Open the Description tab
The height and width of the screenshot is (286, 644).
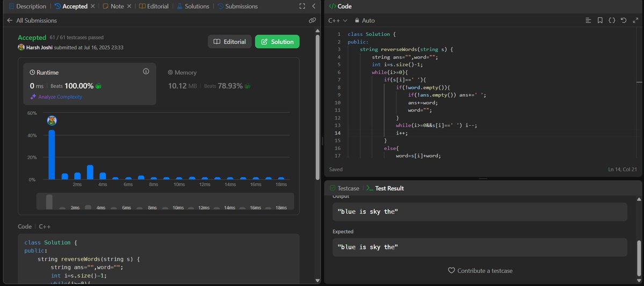click(x=27, y=6)
